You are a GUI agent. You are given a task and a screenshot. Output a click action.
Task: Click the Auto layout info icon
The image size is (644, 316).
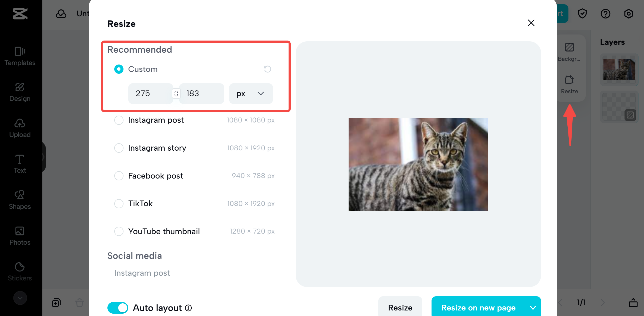189,308
